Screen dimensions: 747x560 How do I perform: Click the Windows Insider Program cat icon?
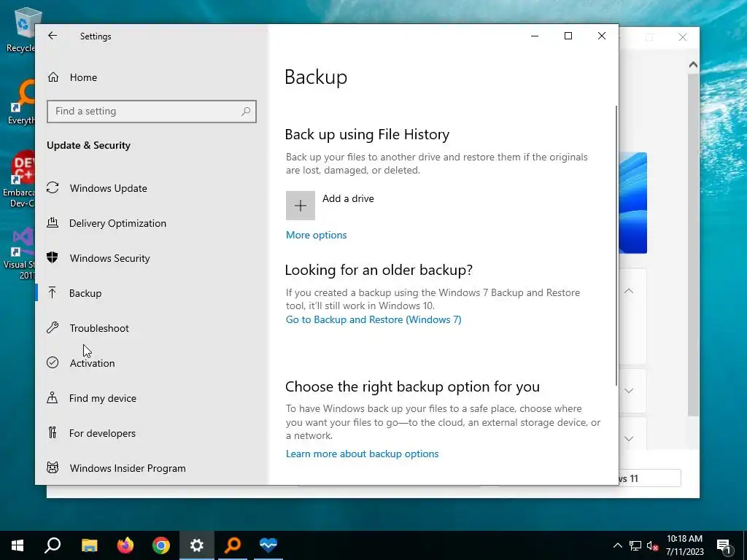click(x=53, y=467)
